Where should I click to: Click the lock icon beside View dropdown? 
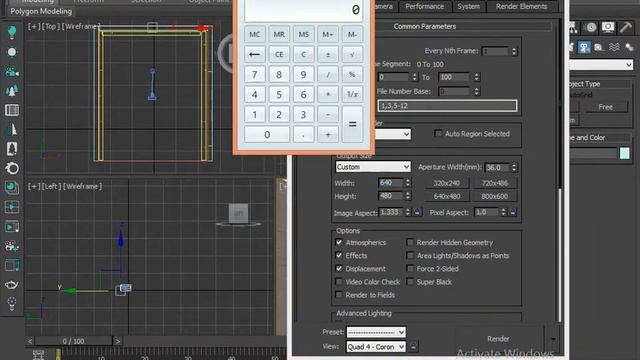coord(413,347)
